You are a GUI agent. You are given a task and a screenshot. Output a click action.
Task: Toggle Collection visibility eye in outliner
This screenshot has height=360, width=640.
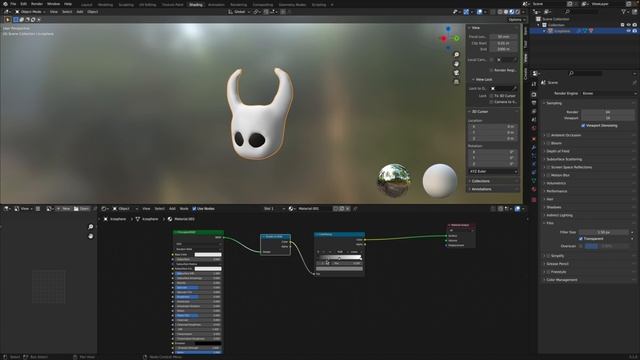[x=629, y=25]
